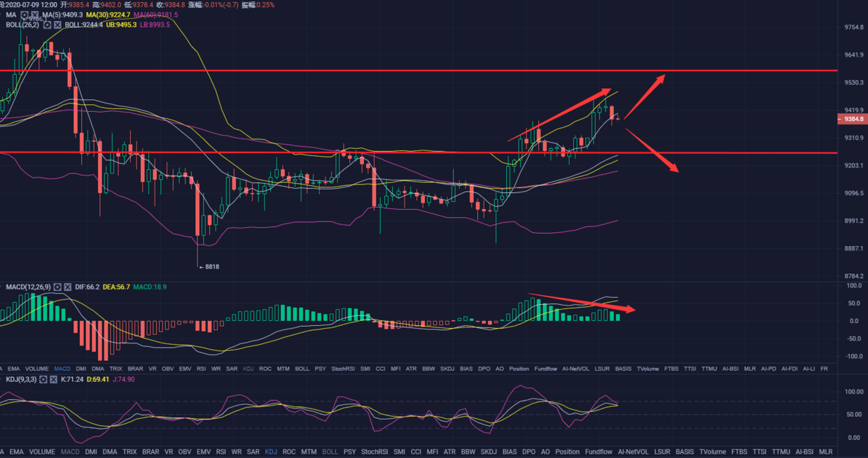Select EMA tab in MACD panel's indicator row
The image size is (868, 458).
click(14, 368)
